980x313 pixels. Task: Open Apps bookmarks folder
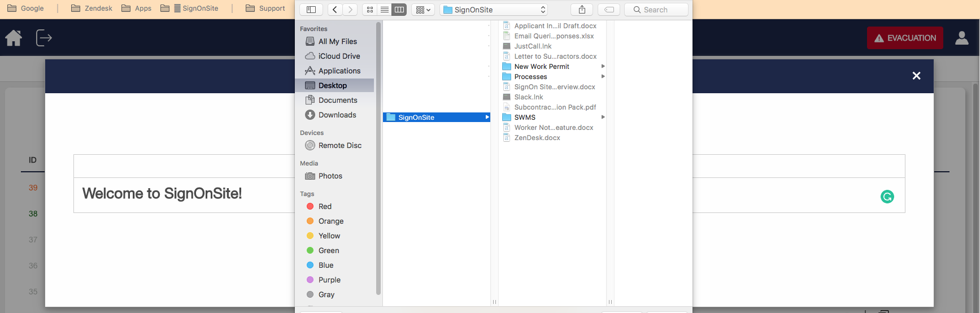pyautogui.click(x=137, y=8)
